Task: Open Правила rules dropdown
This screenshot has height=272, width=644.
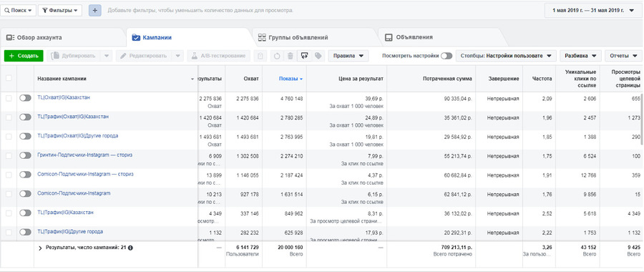Action: 348,56
